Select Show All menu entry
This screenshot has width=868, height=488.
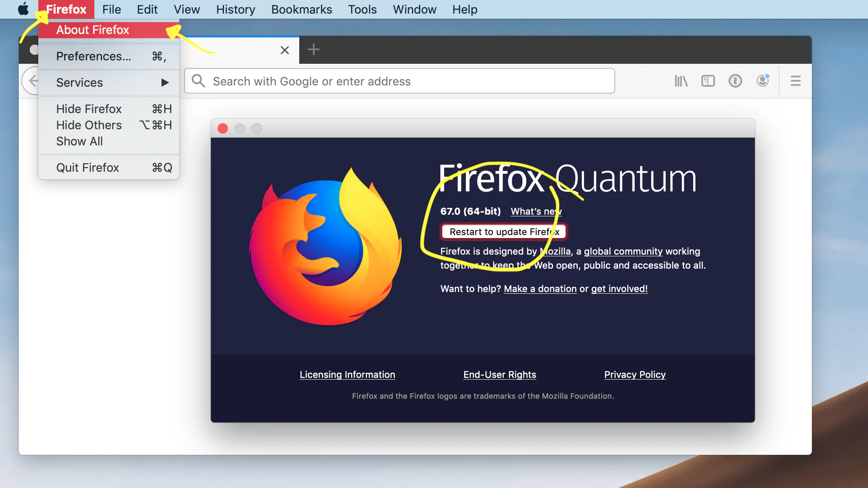click(109, 141)
